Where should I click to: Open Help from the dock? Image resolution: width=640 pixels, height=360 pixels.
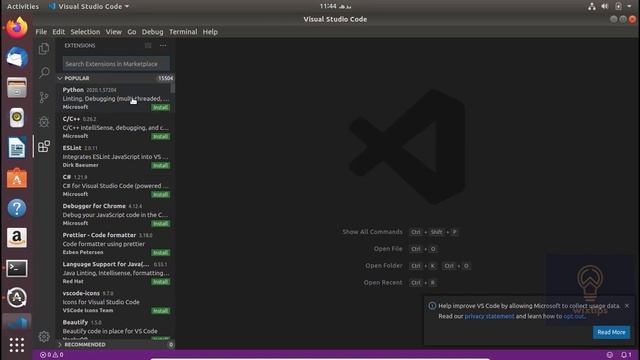tap(17, 208)
